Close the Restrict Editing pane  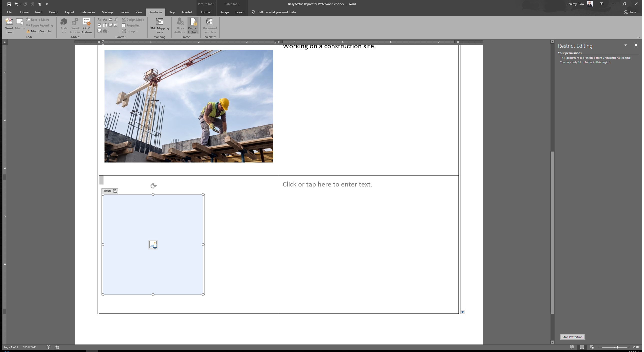tap(636, 45)
